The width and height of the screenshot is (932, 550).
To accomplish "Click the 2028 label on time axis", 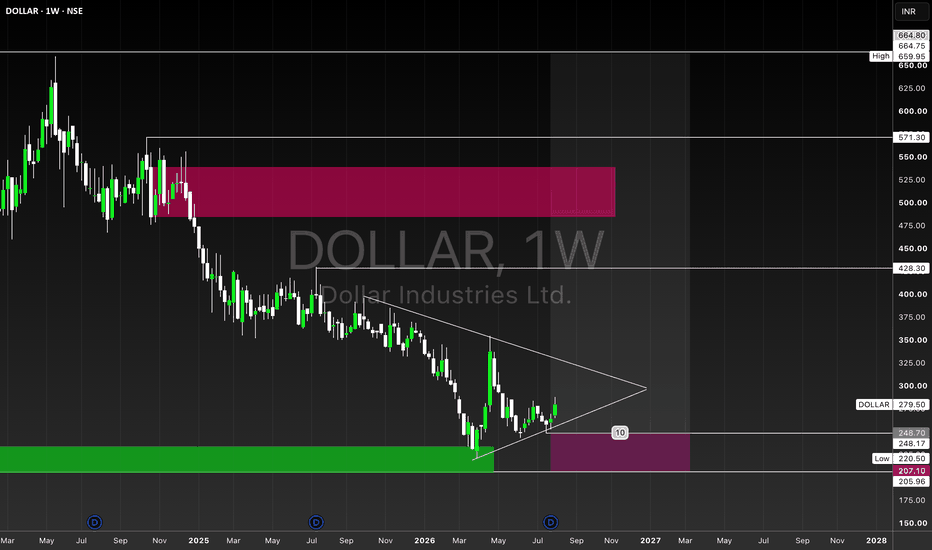I will [876, 540].
